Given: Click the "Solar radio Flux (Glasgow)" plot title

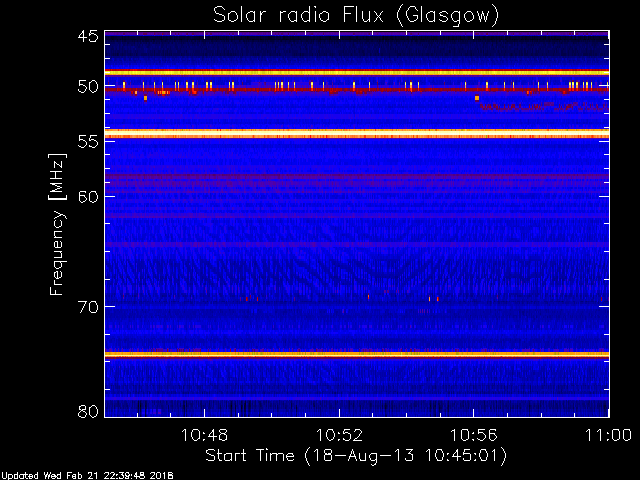Looking at the screenshot, I should click(x=355, y=15).
